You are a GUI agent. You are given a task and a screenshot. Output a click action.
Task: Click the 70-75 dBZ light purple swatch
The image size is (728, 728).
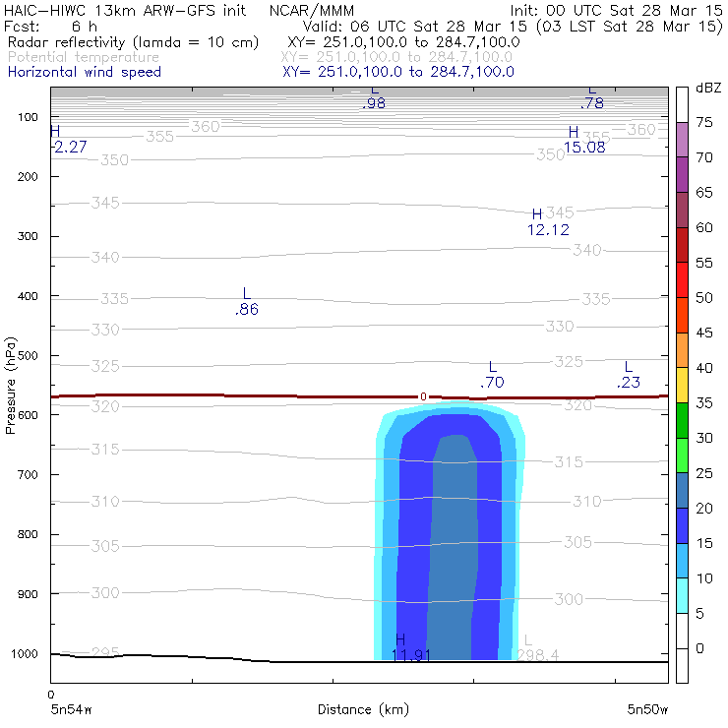click(x=682, y=140)
